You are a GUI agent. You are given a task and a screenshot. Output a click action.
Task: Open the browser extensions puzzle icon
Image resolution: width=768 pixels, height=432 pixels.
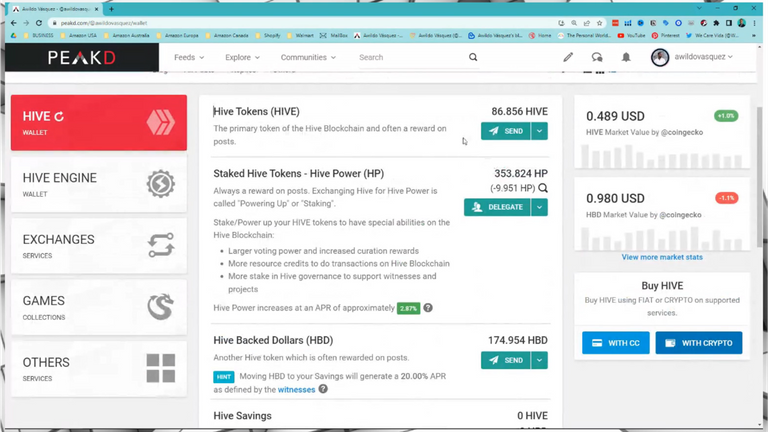coord(716,23)
